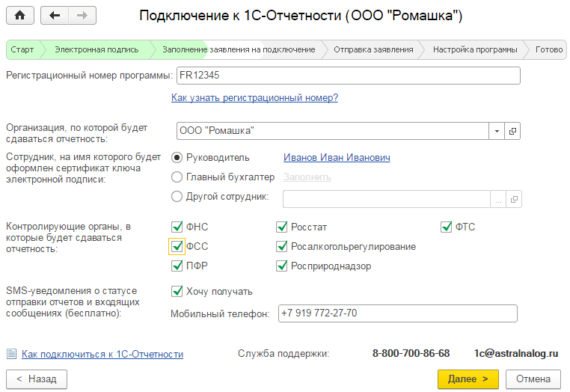The height and width of the screenshot is (392, 570).
Task: Click the forward arrow navigation icon
Action: tap(82, 16)
